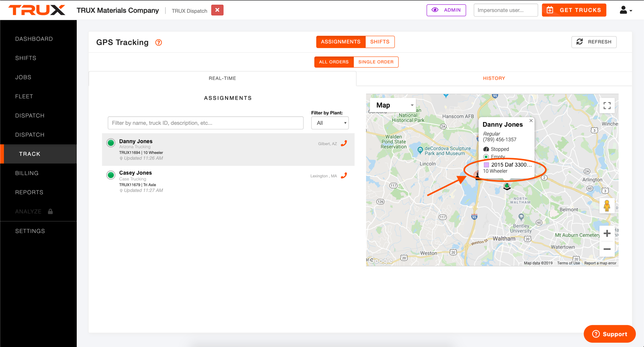The height and width of the screenshot is (347, 644).
Task: Select the ALL ORDERS toggle
Action: click(334, 62)
